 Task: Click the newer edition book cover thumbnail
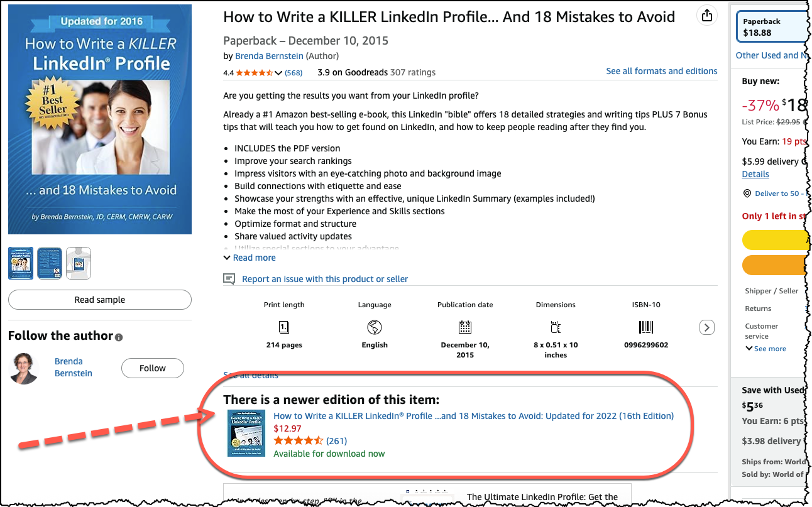(x=244, y=433)
